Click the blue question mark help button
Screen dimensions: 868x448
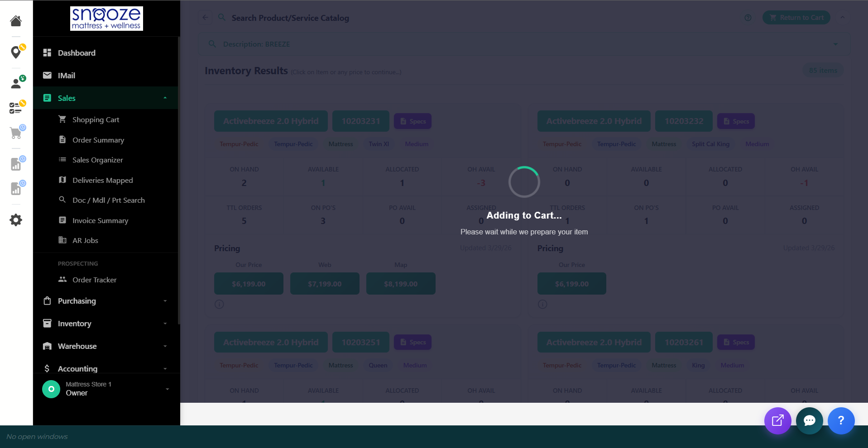pyautogui.click(x=841, y=420)
